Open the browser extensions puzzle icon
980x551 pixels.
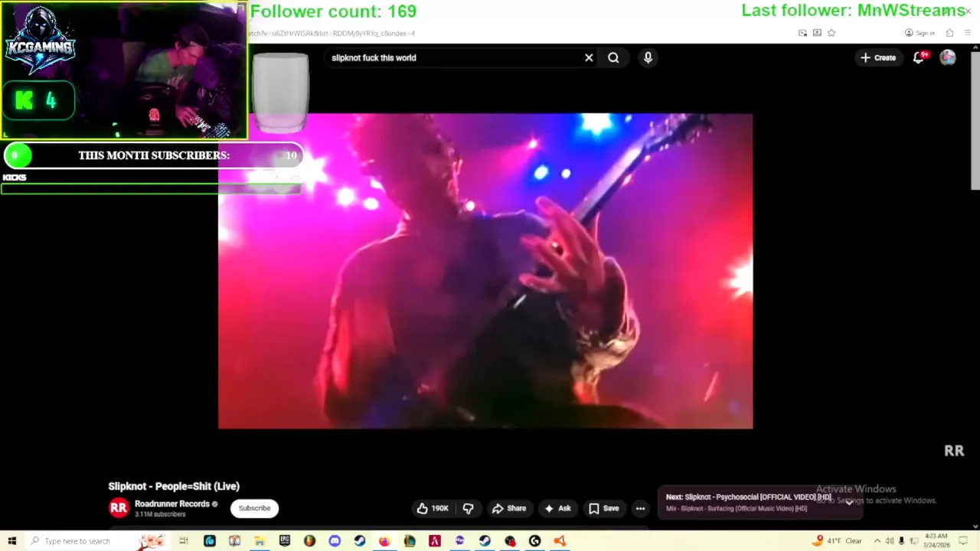click(949, 33)
